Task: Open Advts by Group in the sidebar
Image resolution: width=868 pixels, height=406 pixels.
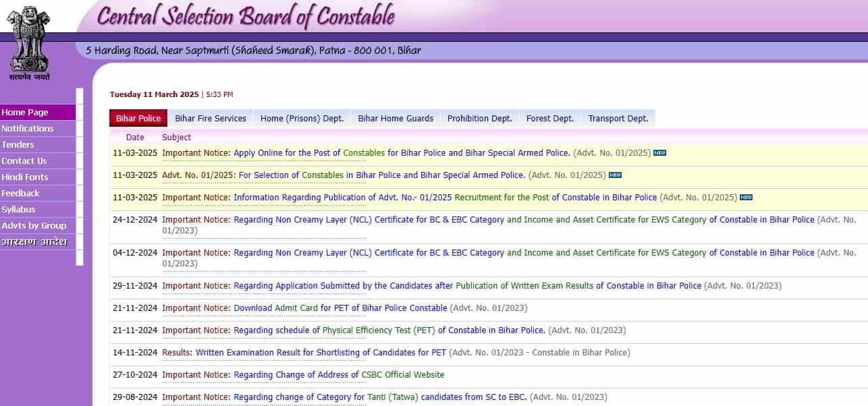Action: 38,226
